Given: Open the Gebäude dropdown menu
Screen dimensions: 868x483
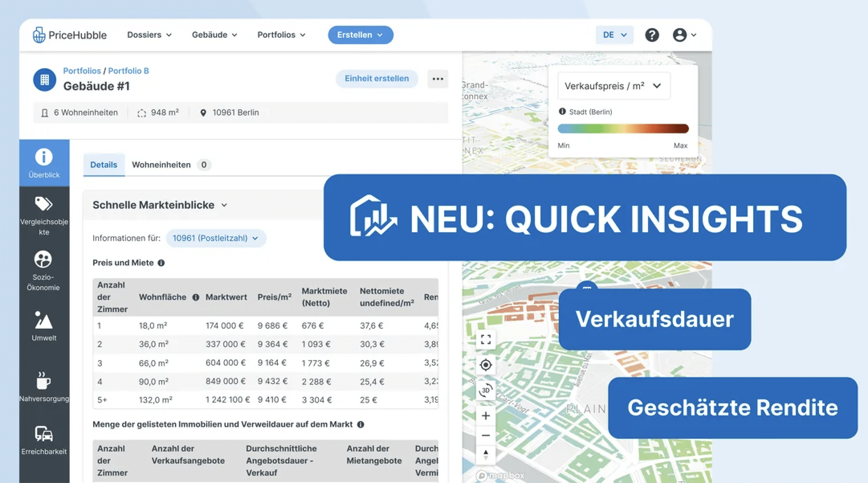Looking at the screenshot, I should pyautogui.click(x=214, y=35).
